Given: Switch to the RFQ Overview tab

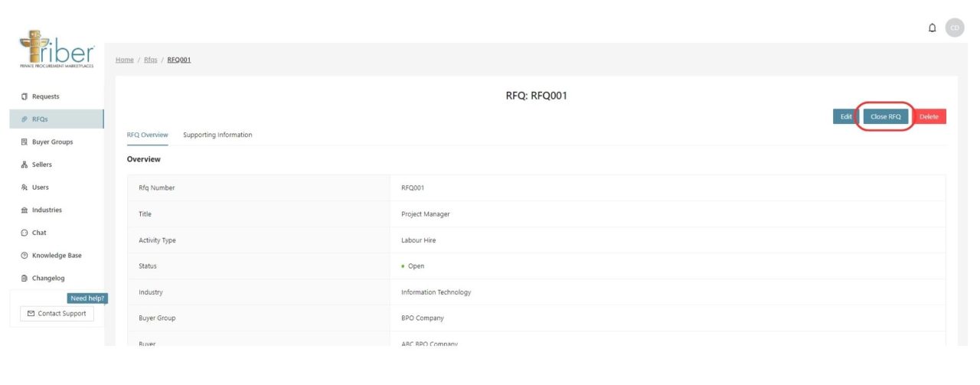Looking at the screenshot, I should 148,135.
